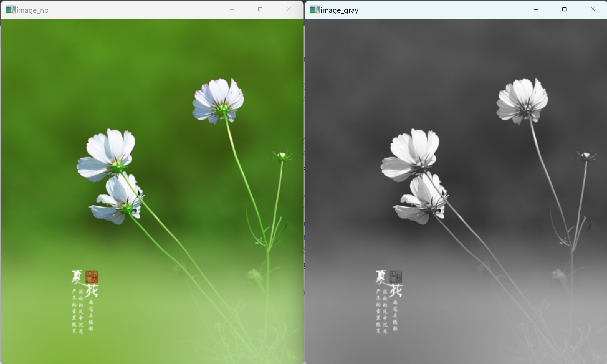This screenshot has height=364, width=607.
Task: Minimize the image_np window
Action: (x=232, y=10)
